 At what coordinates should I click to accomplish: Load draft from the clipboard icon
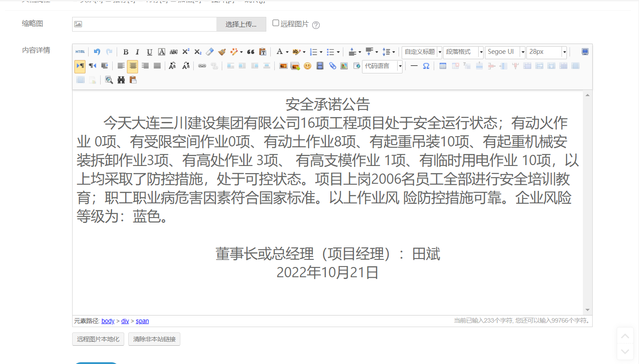coord(133,80)
